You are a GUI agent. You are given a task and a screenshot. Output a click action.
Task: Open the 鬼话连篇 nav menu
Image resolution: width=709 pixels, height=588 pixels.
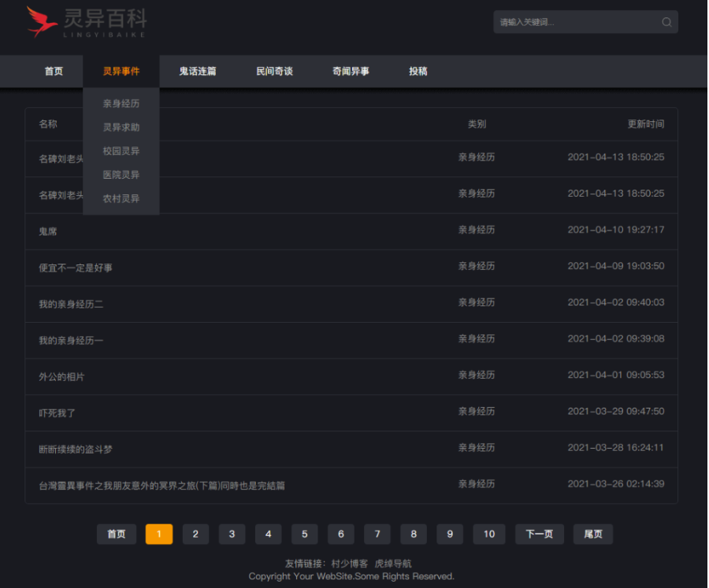point(198,72)
